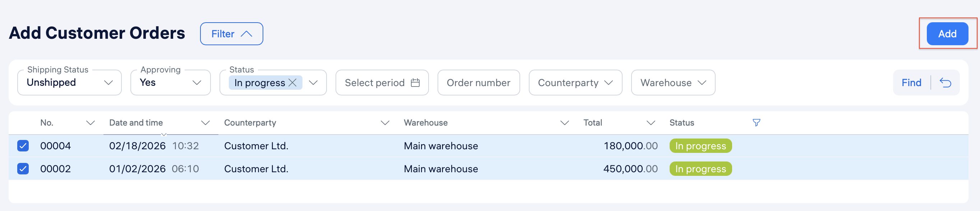Open the calendar icon in Select period

[415, 83]
